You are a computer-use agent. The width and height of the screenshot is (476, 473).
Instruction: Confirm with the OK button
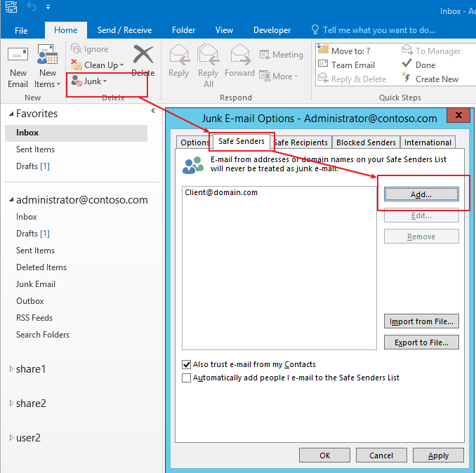coord(324,455)
